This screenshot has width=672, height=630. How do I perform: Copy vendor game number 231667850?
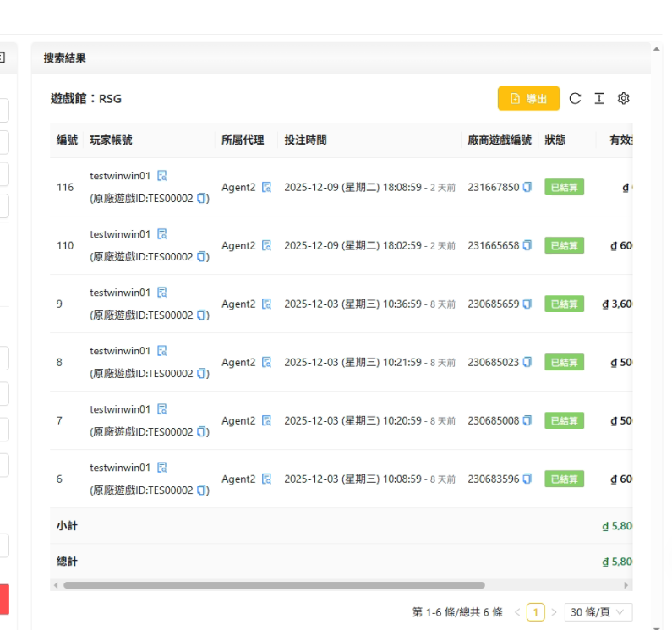point(527,188)
